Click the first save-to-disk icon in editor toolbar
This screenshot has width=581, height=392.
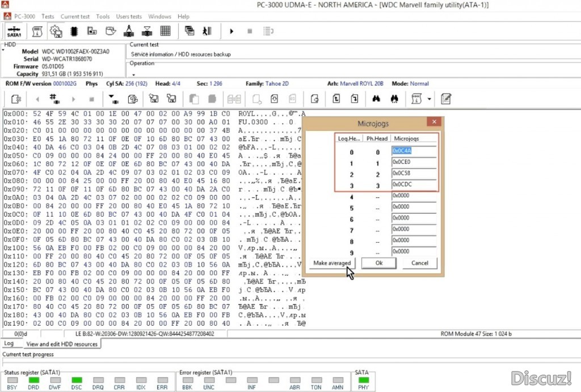coord(153,99)
